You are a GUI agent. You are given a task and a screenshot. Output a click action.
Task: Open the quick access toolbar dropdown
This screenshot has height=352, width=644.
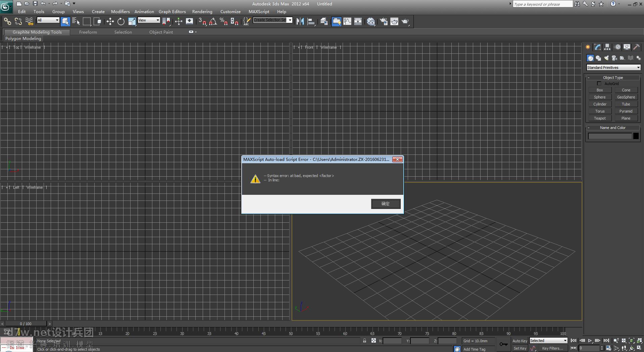(74, 4)
